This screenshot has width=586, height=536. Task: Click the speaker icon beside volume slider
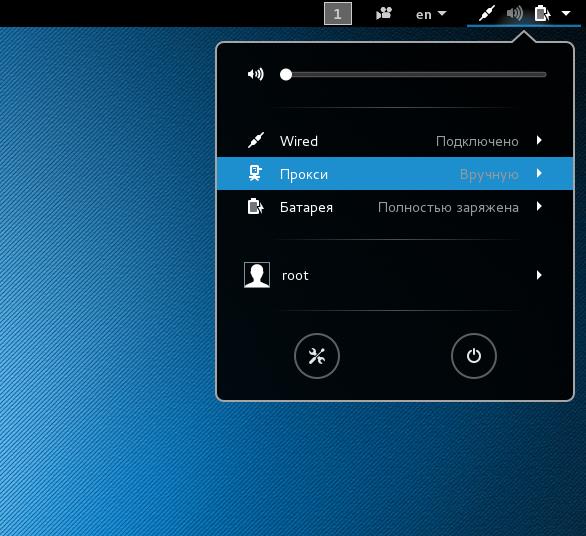point(256,74)
